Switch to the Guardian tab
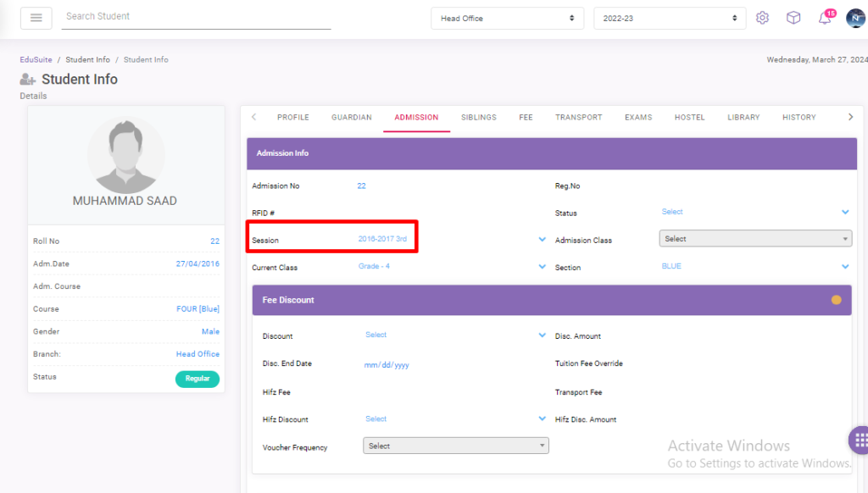The image size is (868, 493). click(x=351, y=118)
